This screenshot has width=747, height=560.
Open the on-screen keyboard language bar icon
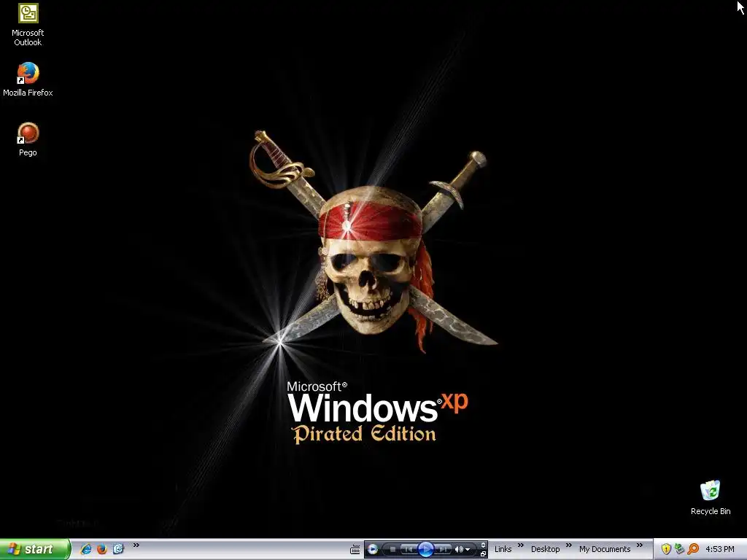point(355,550)
